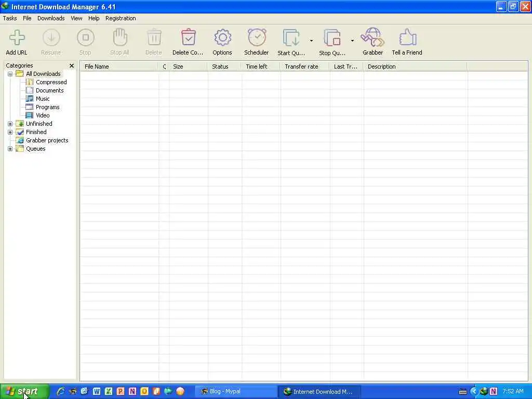
Task: Open the View menu
Action: tap(76, 18)
